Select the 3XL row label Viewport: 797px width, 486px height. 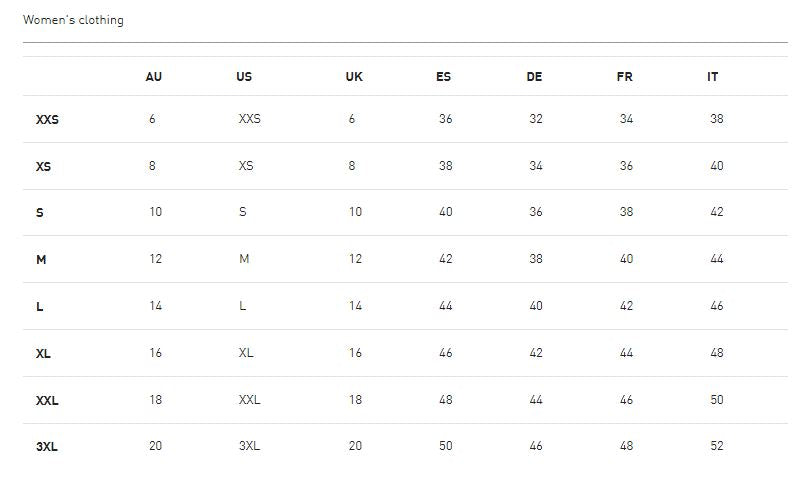[x=46, y=447]
